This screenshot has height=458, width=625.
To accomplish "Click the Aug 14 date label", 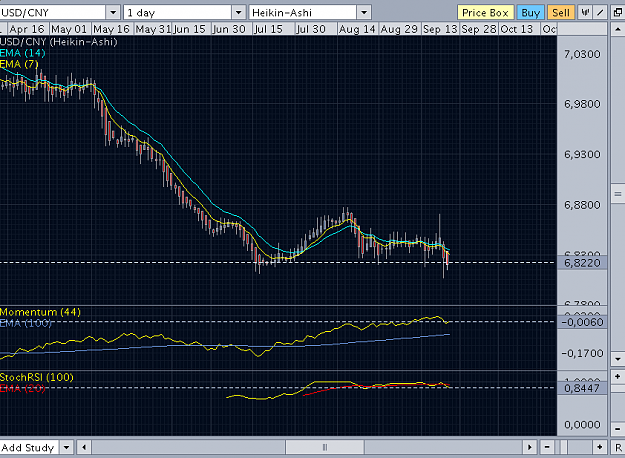I will (357, 29).
